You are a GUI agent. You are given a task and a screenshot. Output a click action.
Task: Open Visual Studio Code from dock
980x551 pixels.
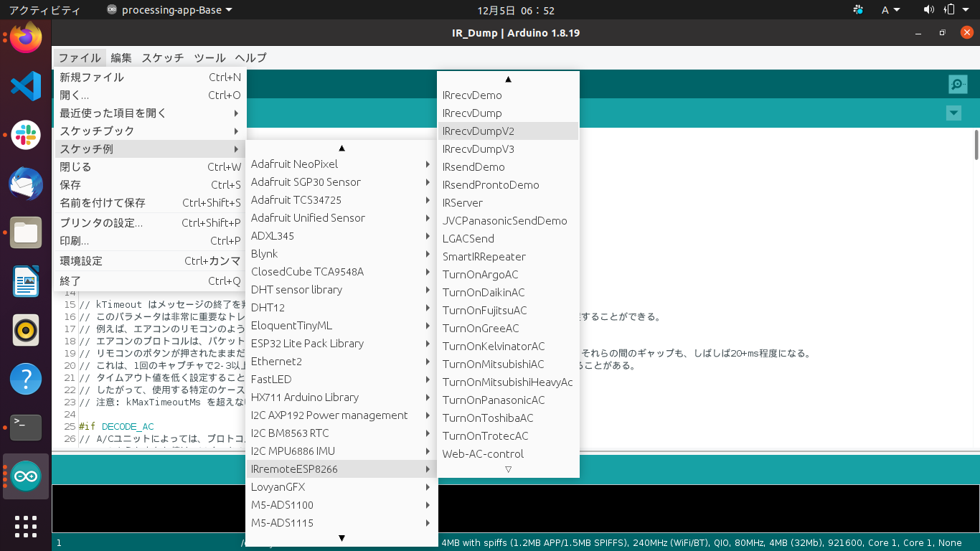click(26, 87)
